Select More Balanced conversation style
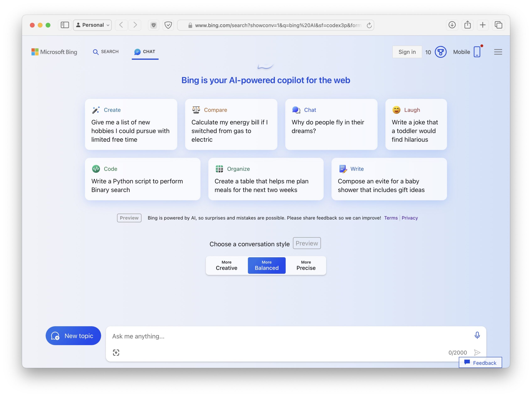 click(266, 265)
